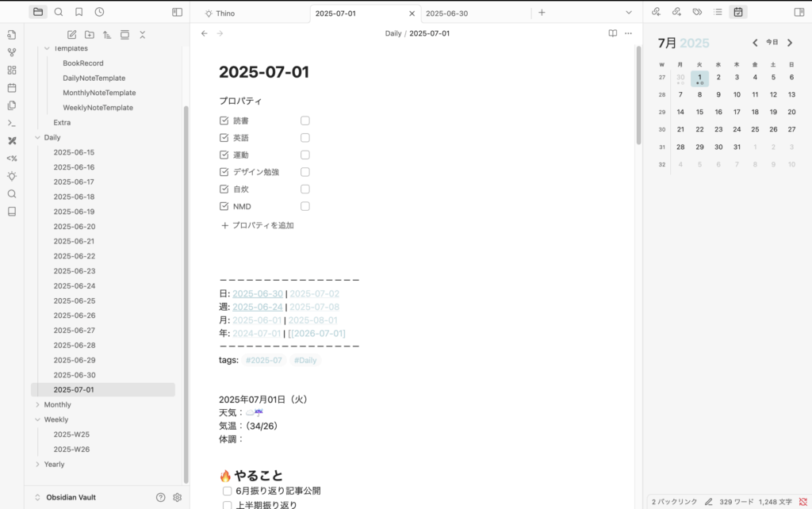Toggle reading view book icon
Screen dimensions: 812x509
(612, 33)
